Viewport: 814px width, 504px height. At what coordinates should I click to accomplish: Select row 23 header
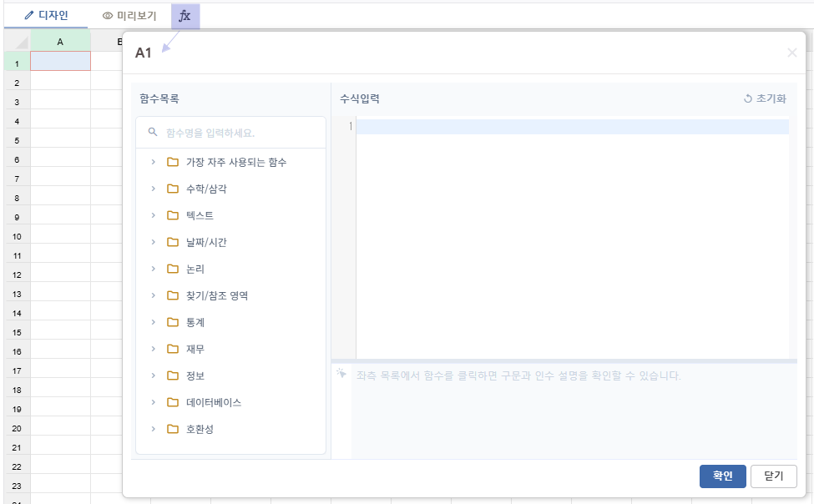(x=18, y=486)
